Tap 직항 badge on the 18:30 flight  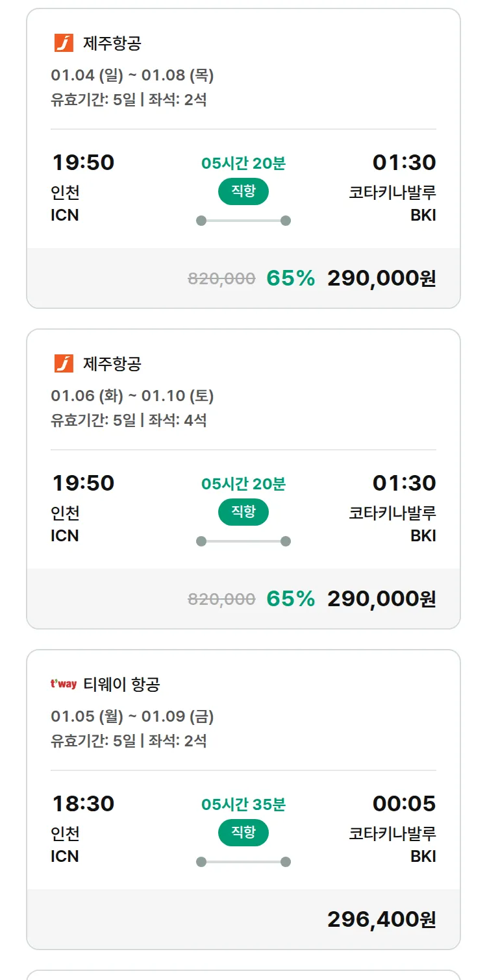click(x=243, y=833)
